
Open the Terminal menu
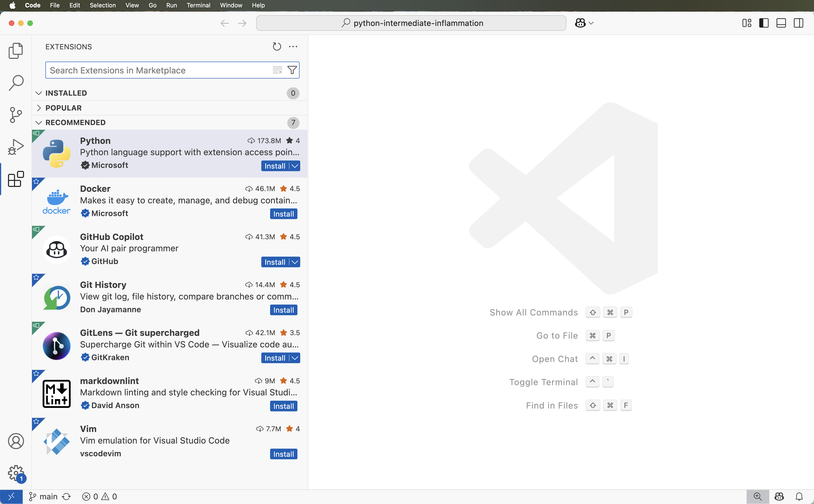click(x=199, y=5)
